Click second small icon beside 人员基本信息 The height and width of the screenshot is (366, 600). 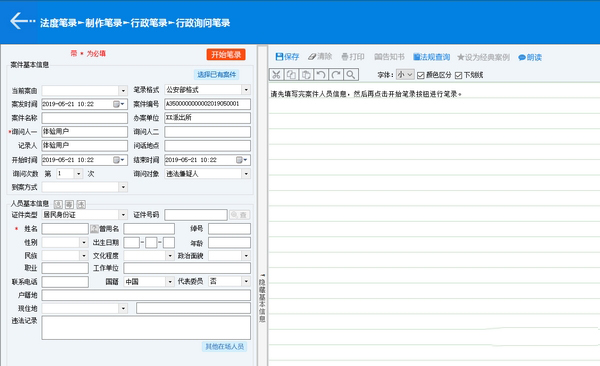(x=69, y=204)
